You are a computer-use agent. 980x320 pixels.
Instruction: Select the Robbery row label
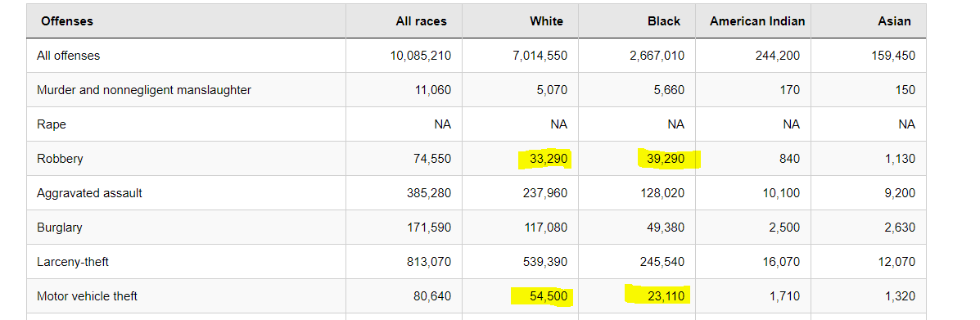60,159
